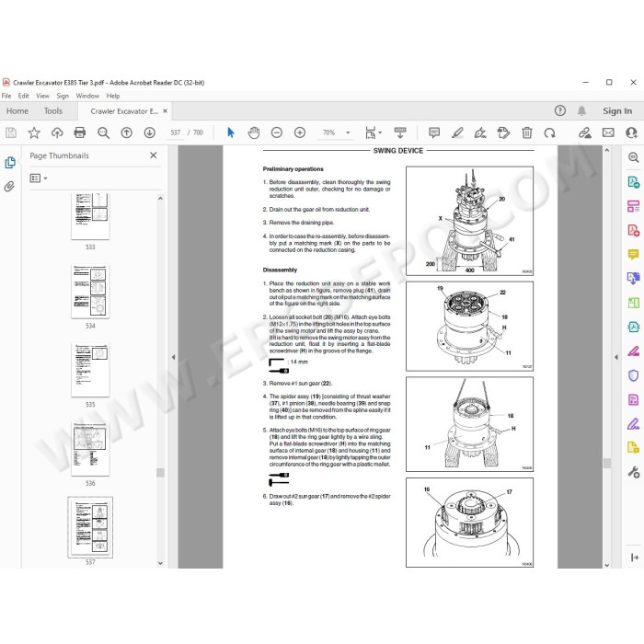Go to previous page arrow
Viewport: 644px width, 644px height.
pyautogui.click(x=127, y=132)
